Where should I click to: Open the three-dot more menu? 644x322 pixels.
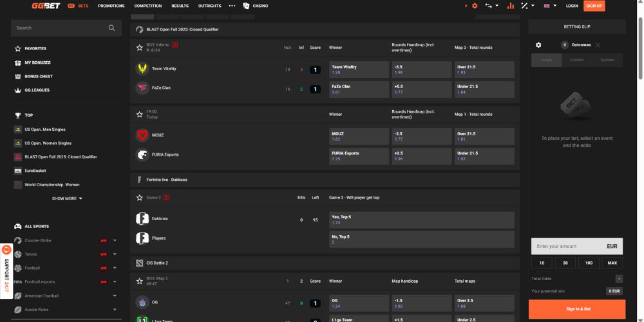(x=232, y=6)
